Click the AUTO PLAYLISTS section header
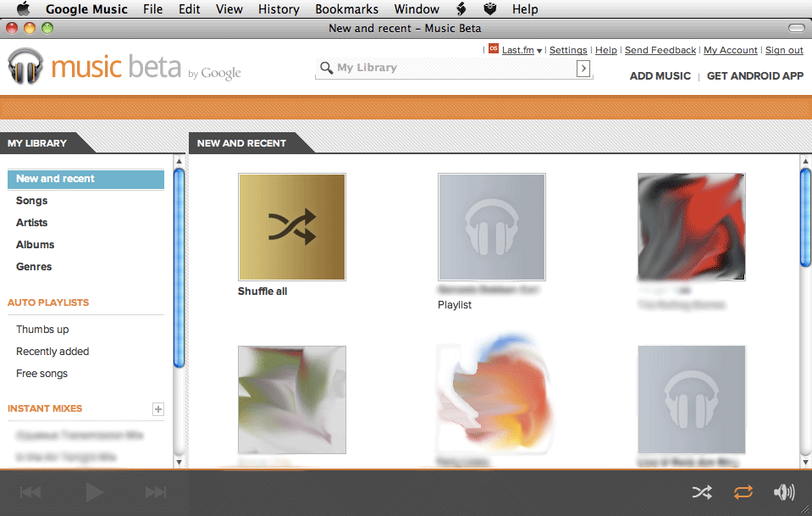 (48, 302)
